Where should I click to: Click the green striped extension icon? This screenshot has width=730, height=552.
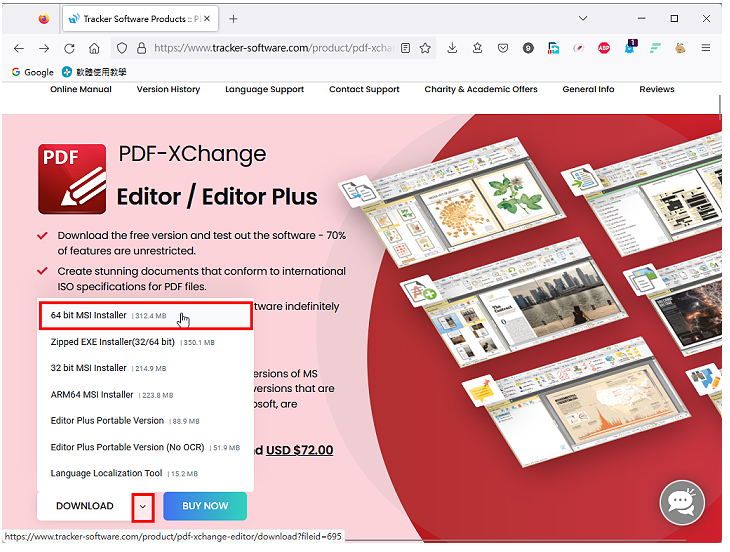tap(655, 48)
